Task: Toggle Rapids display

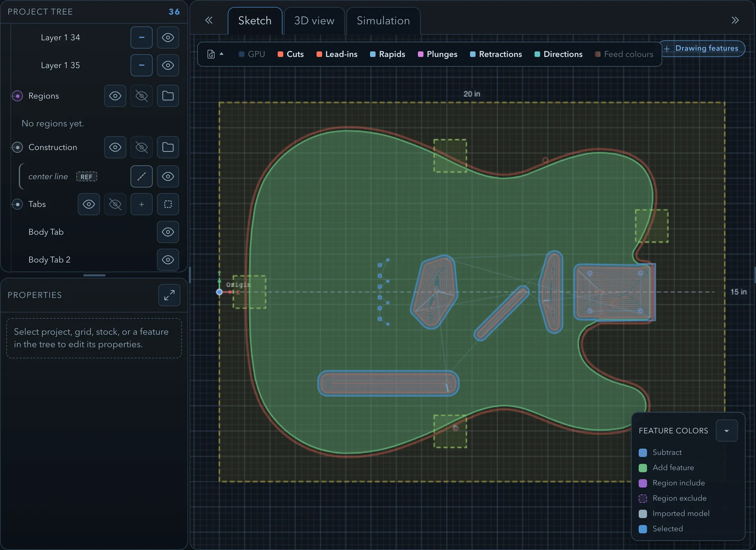Action: click(388, 54)
